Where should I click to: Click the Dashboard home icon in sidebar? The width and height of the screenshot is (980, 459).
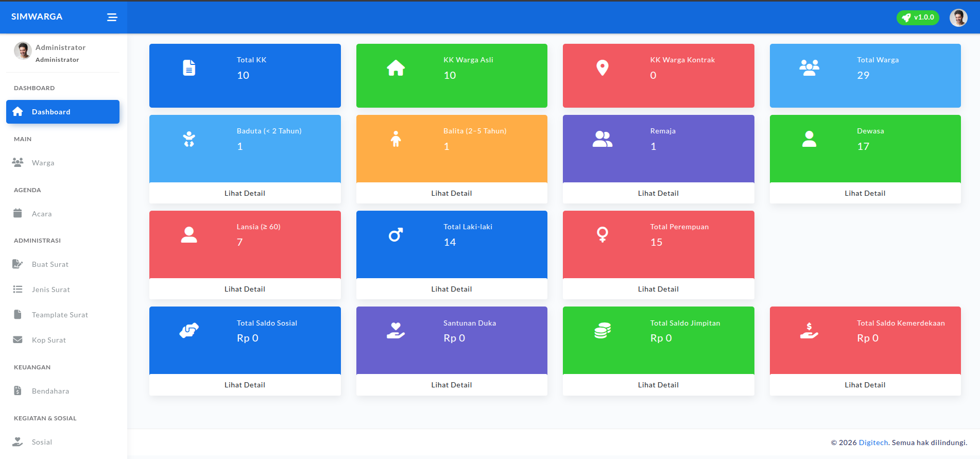(x=18, y=112)
